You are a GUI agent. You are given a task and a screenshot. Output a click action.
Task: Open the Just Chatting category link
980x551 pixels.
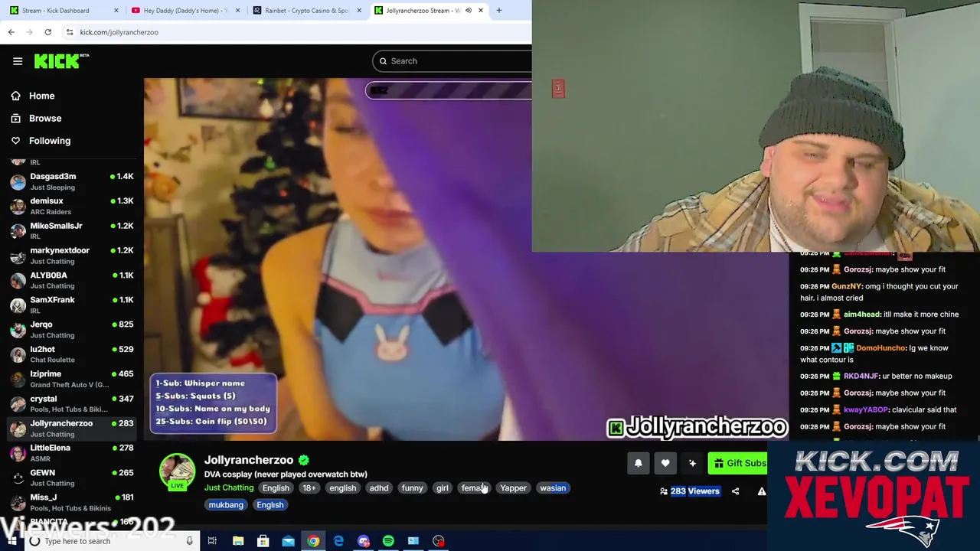(x=228, y=488)
